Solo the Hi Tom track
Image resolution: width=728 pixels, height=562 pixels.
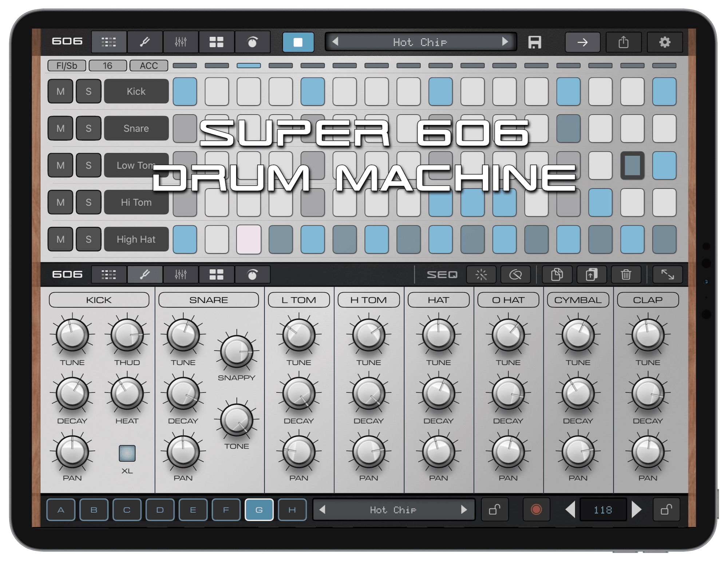tap(88, 202)
